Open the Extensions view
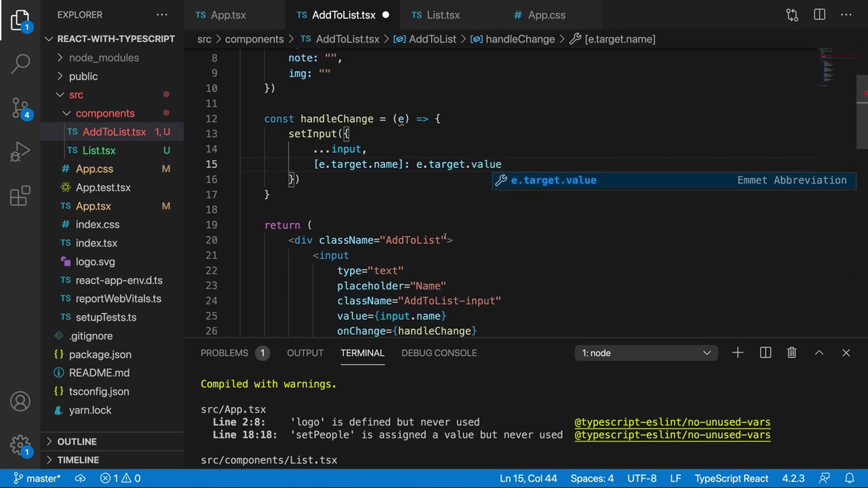 [x=20, y=196]
